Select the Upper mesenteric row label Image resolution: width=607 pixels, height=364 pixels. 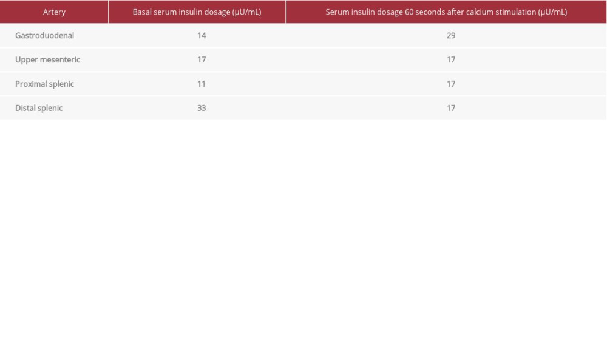coord(47,59)
